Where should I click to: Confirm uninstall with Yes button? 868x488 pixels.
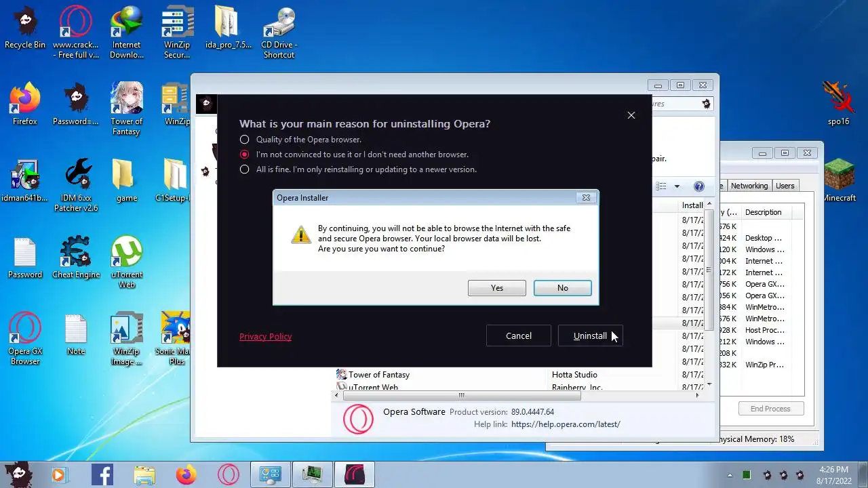[x=496, y=288]
